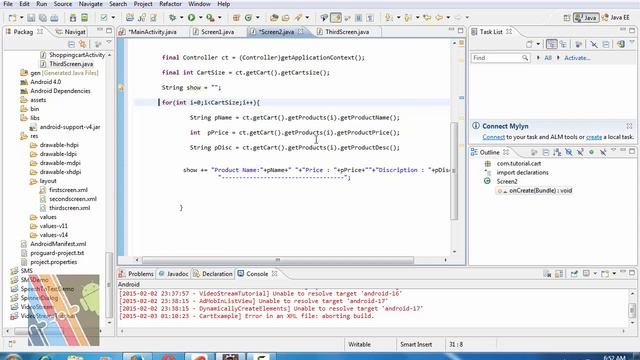This screenshot has height=360, width=640.
Task: Click the New Task icon in Task List
Action: coord(529,44)
